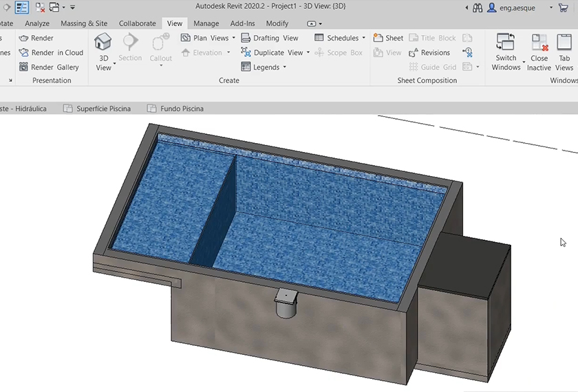Create a new Sheet
This screenshot has width=578, height=392.
[x=388, y=39]
